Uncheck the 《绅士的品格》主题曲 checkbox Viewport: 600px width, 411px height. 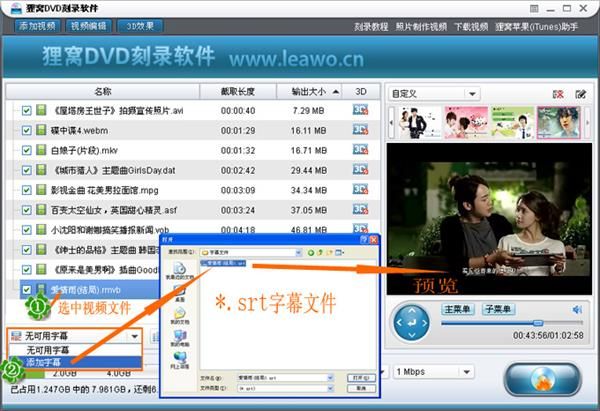(26, 250)
